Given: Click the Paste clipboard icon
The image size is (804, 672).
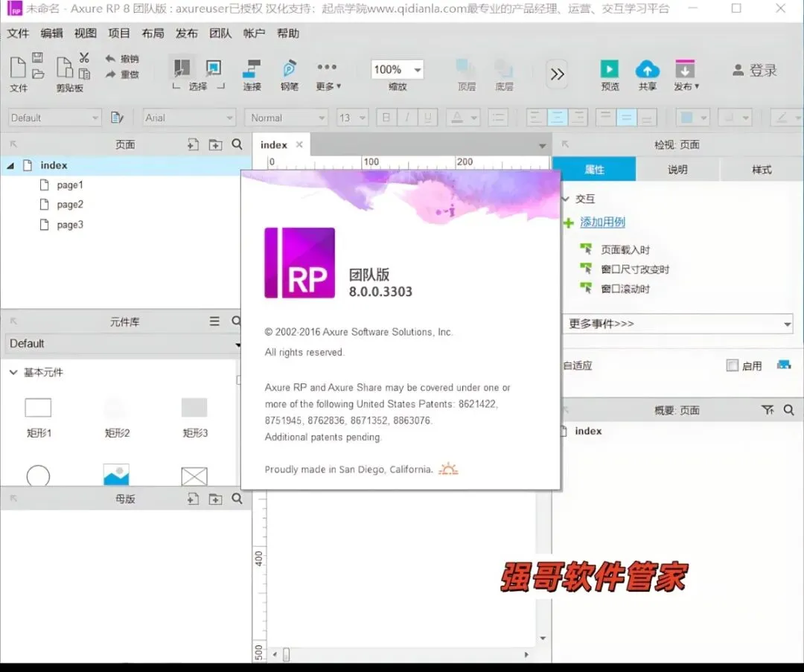Looking at the screenshot, I should 64,68.
